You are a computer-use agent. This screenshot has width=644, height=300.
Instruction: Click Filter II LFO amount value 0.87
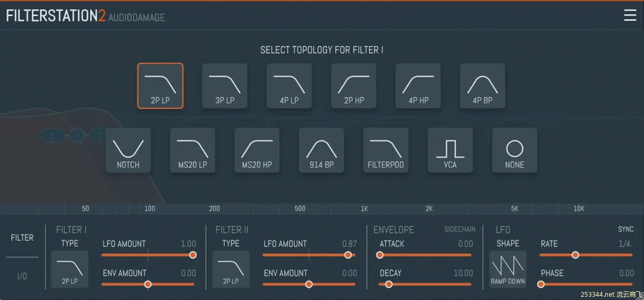350,244
